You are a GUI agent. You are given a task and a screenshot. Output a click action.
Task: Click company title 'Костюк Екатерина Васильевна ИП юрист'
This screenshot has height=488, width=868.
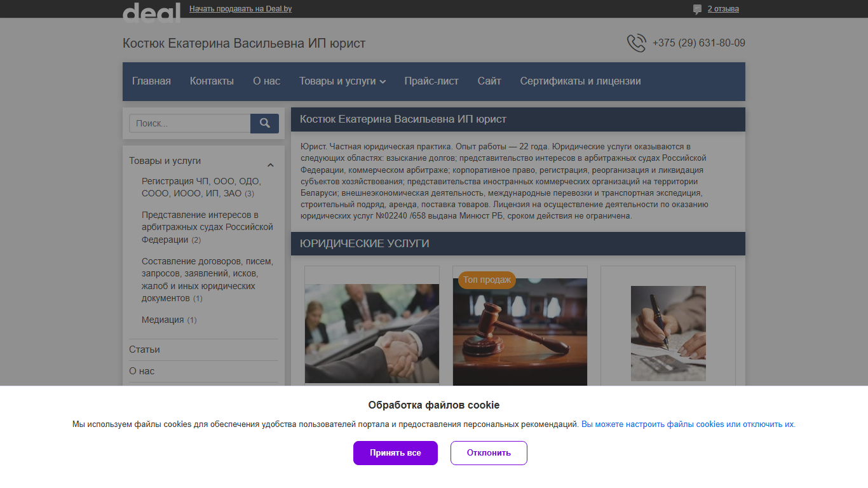pyautogui.click(x=244, y=43)
